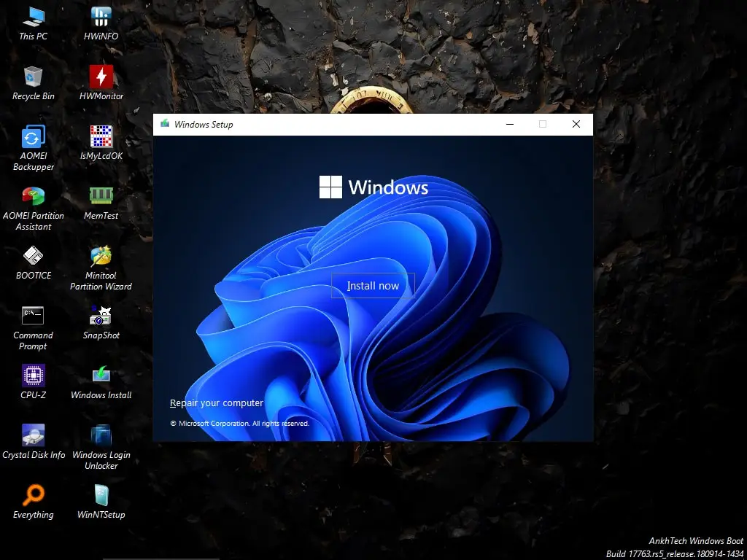Launch AOMEI Backupper

coord(32,137)
